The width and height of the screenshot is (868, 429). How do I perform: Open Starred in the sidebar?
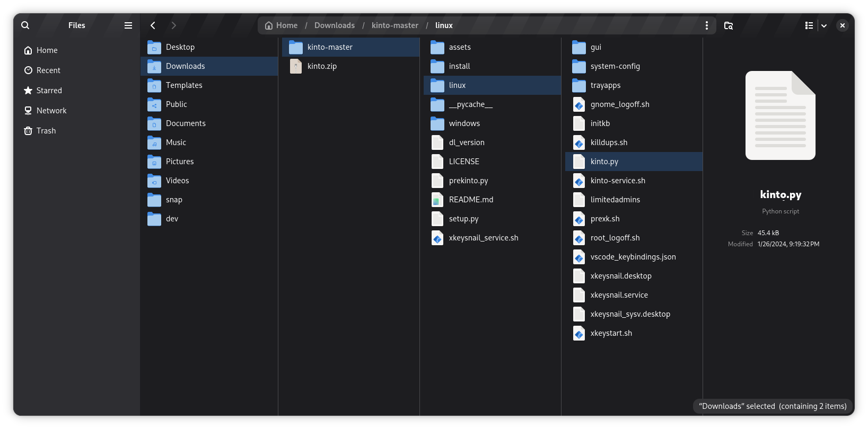coord(76,91)
